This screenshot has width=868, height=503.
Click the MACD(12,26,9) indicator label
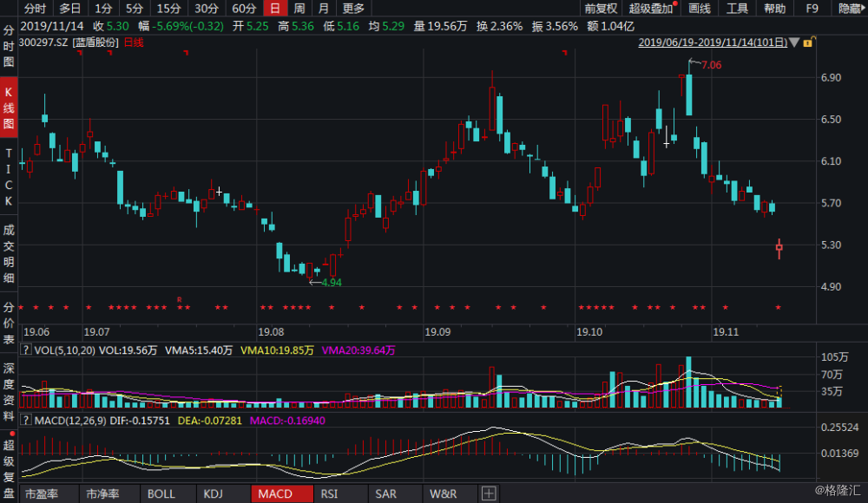click(70, 421)
